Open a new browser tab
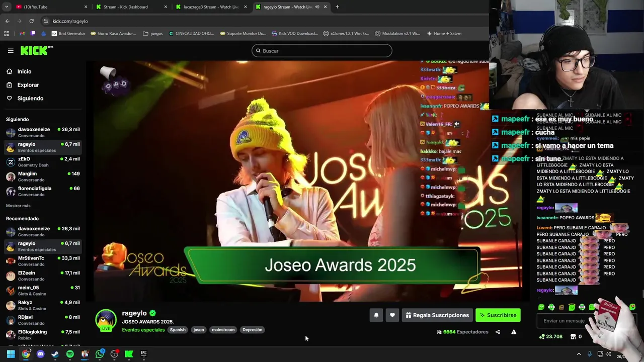644x362 pixels. pyautogui.click(x=337, y=7)
